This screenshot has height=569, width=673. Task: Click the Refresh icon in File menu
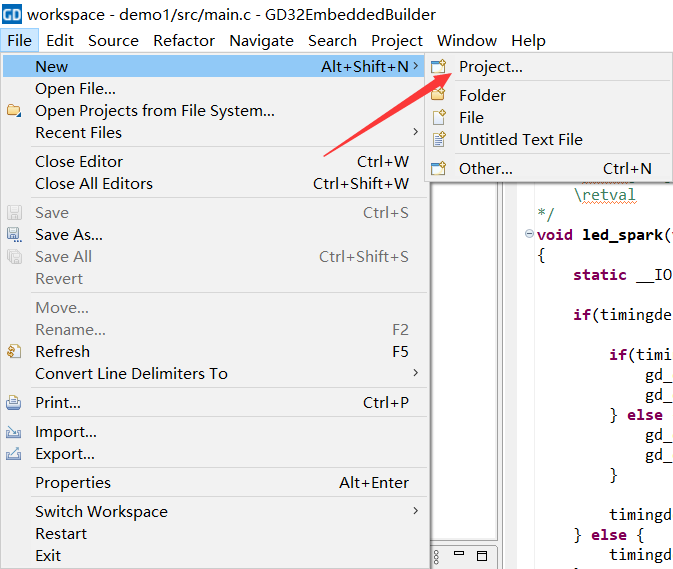tap(14, 352)
